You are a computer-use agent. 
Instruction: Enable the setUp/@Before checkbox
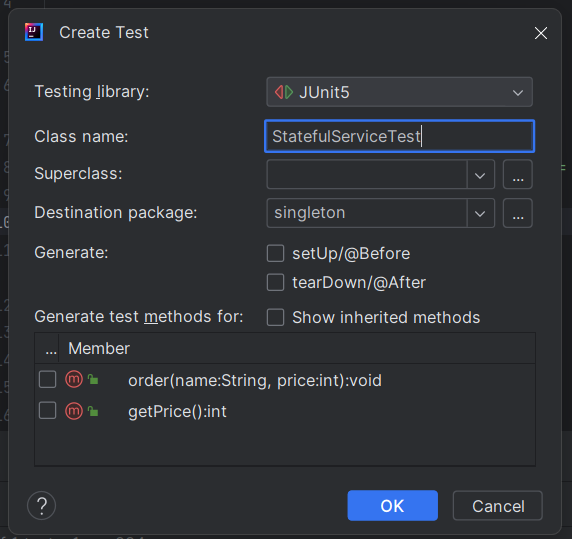click(x=275, y=253)
